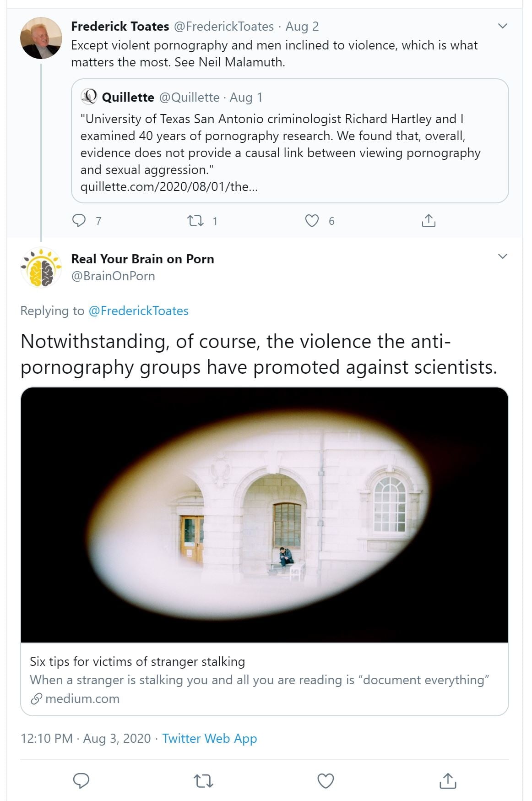Like Frederick Toates' tweet

pyautogui.click(x=312, y=221)
